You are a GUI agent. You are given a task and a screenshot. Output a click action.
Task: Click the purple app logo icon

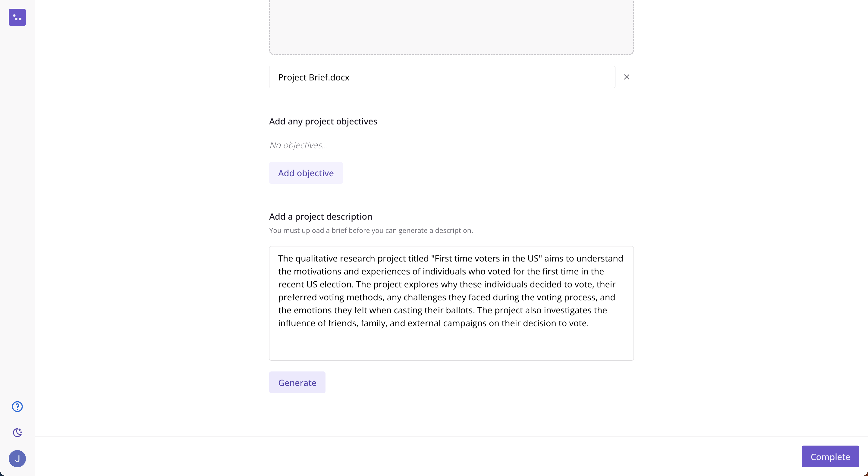[x=17, y=17]
